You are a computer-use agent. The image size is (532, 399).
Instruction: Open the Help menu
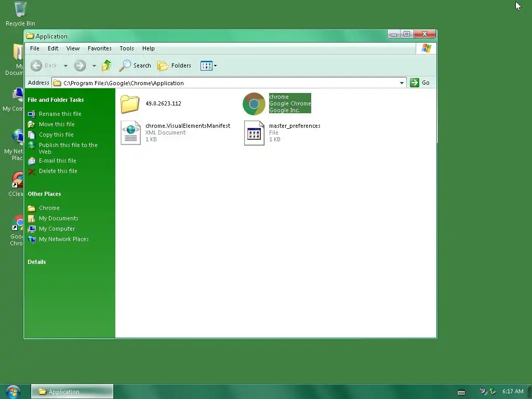point(148,48)
